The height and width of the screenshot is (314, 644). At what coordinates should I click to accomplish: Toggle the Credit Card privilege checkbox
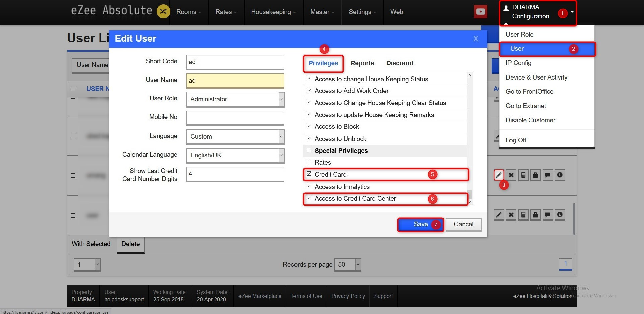coord(309,174)
